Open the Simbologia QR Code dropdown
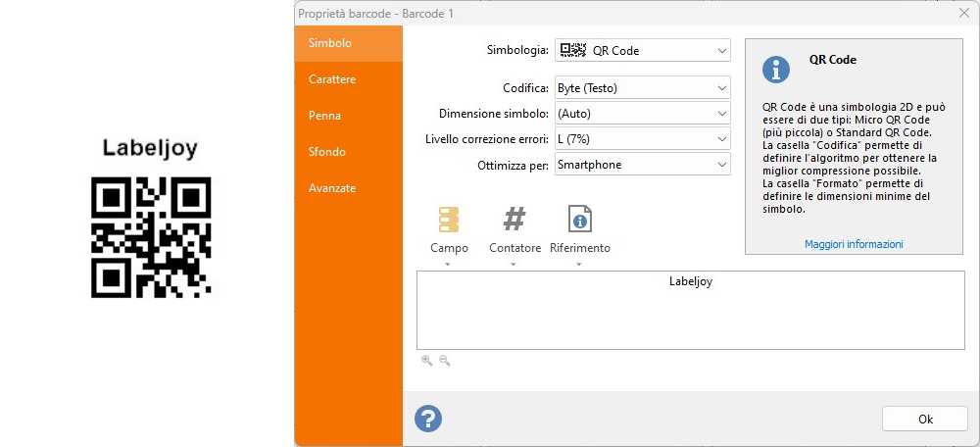 point(643,51)
